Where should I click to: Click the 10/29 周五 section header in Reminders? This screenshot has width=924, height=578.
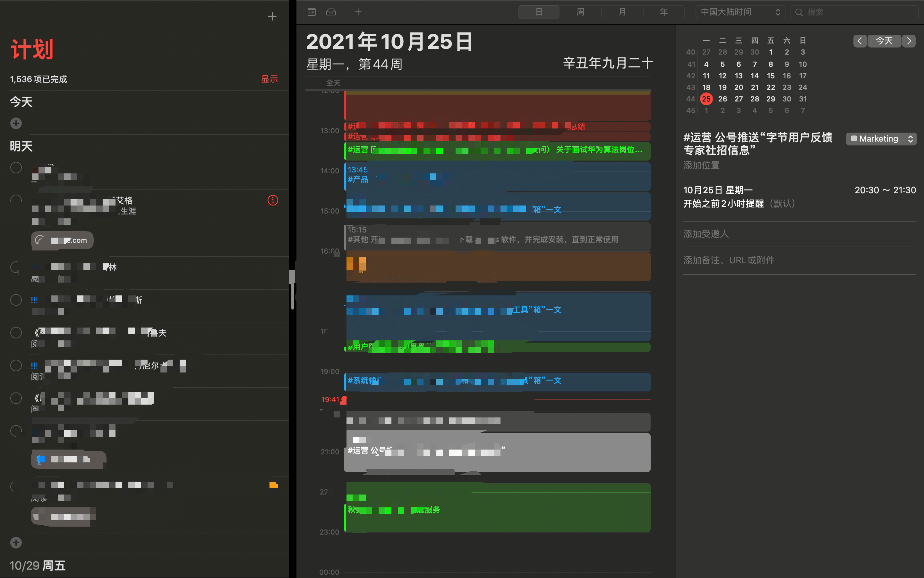[38, 565]
